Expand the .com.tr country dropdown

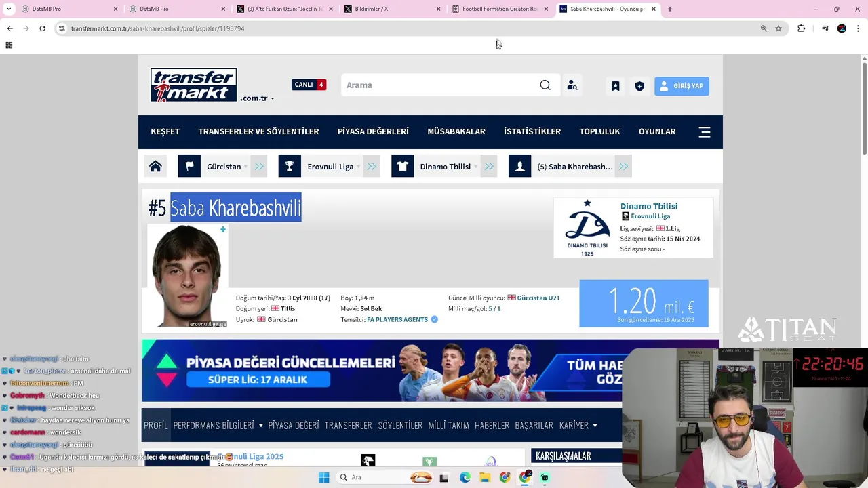(x=273, y=99)
